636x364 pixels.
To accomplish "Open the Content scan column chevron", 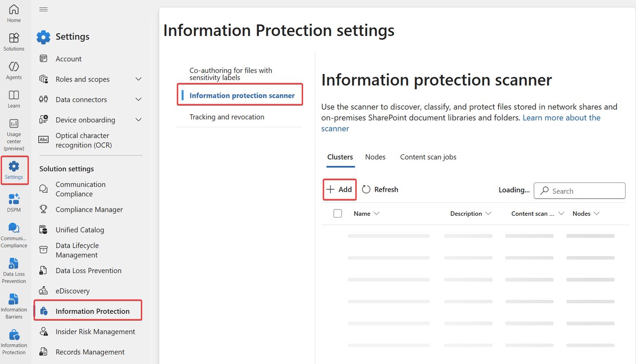I will coord(561,214).
